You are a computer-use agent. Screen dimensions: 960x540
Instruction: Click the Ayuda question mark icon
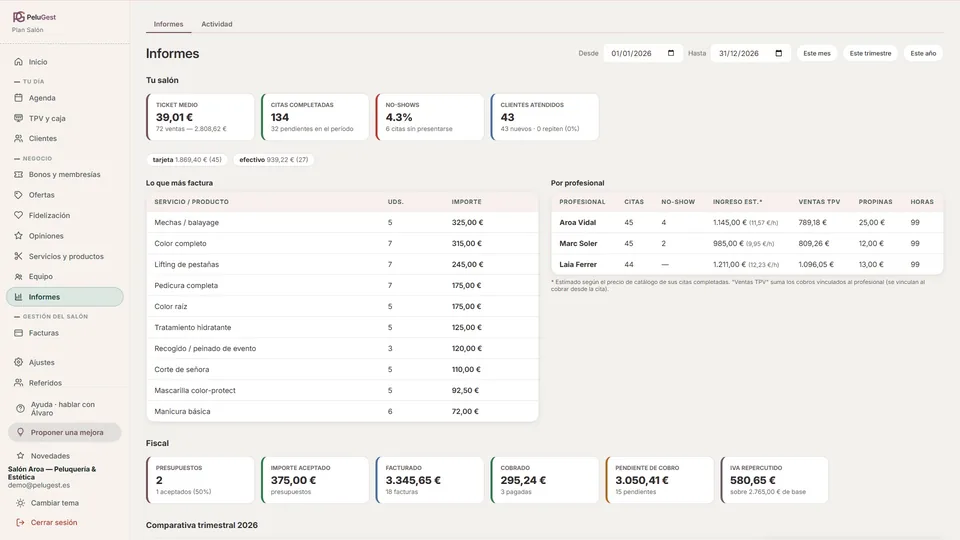click(20, 408)
